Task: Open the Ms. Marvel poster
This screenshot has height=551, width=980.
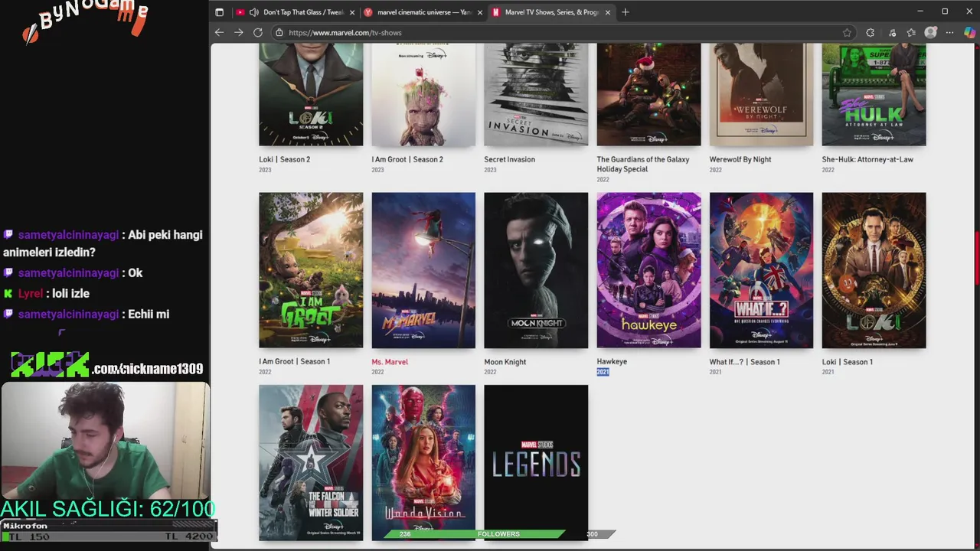Action: point(423,270)
